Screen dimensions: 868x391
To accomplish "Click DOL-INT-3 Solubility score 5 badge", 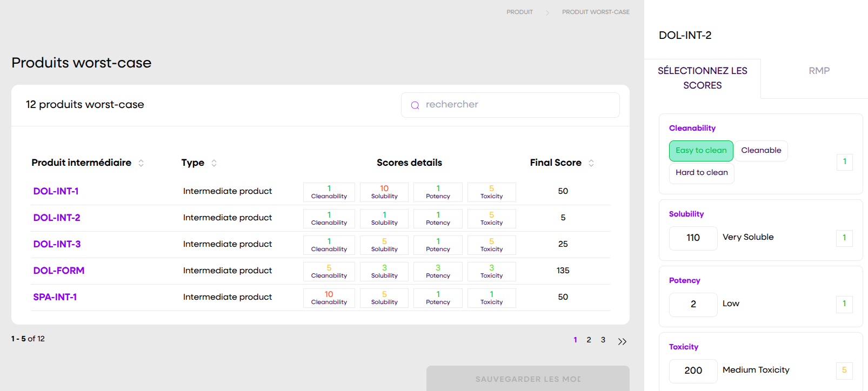I will 384,245.
